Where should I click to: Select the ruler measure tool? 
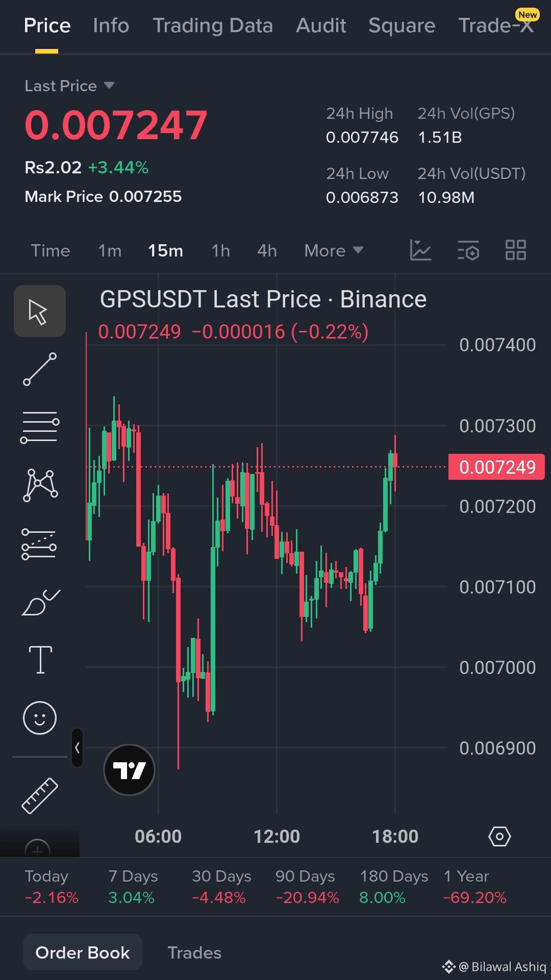pyautogui.click(x=40, y=795)
